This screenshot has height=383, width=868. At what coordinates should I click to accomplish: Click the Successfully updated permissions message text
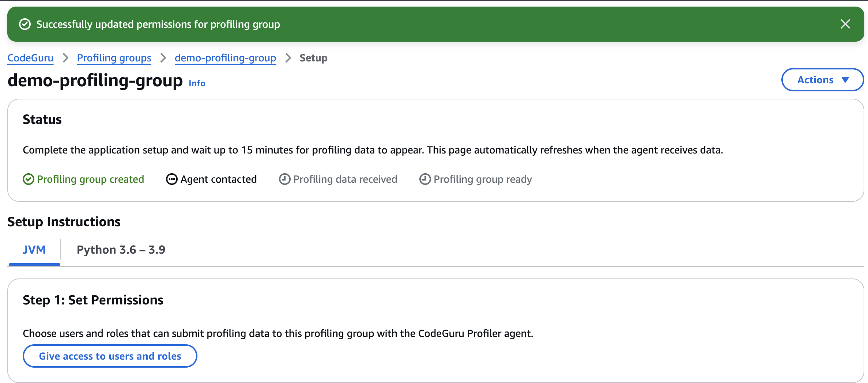(158, 24)
